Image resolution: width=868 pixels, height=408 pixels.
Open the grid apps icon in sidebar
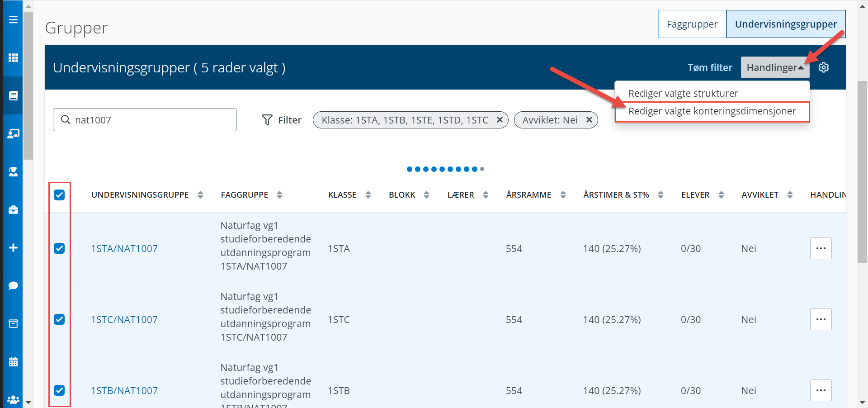tap(13, 57)
